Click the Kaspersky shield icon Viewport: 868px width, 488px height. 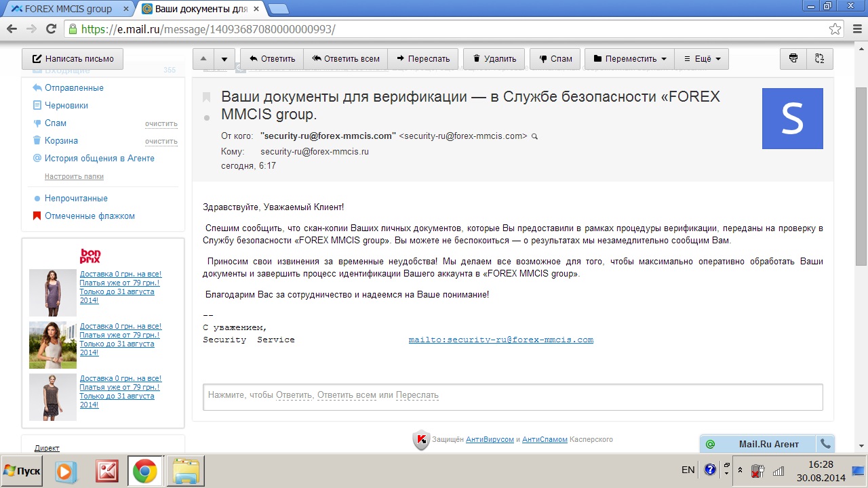[x=421, y=441]
